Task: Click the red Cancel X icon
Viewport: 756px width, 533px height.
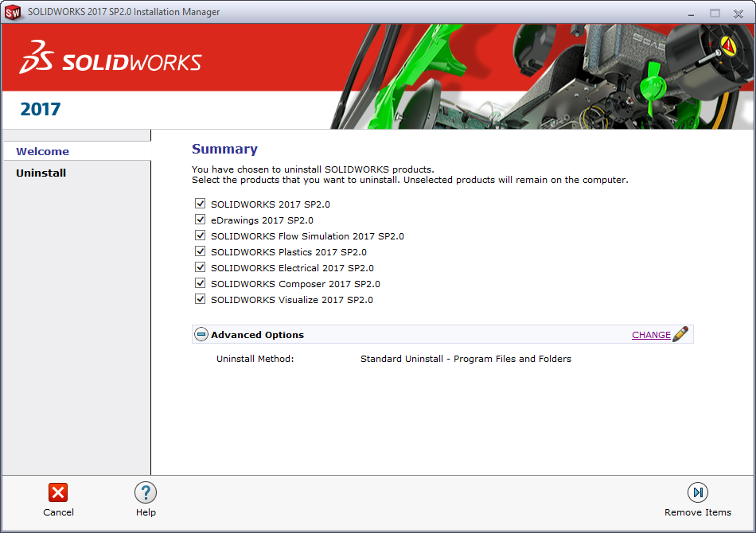Action: point(58,492)
